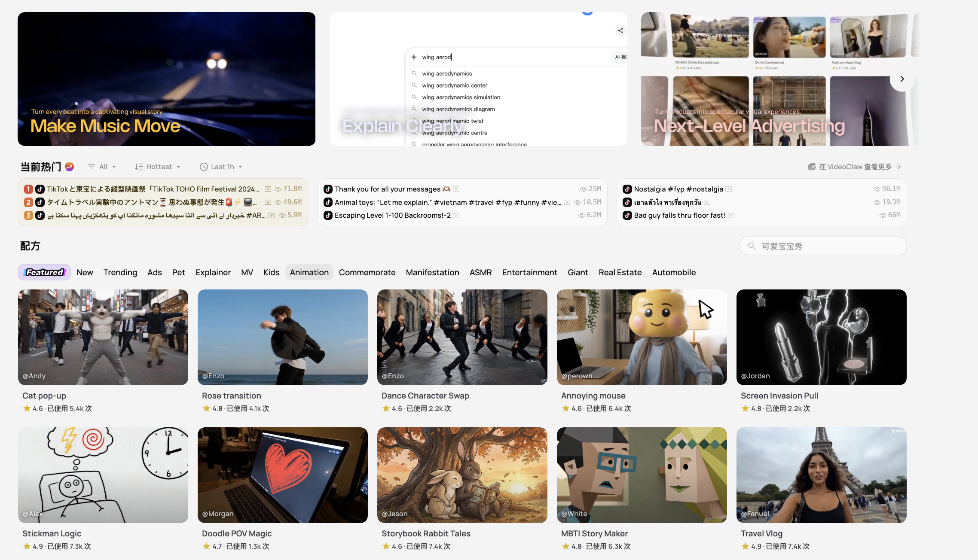Click the trending chart icon beside 当前热门
Viewport: 978px width, 560px height.
click(69, 167)
